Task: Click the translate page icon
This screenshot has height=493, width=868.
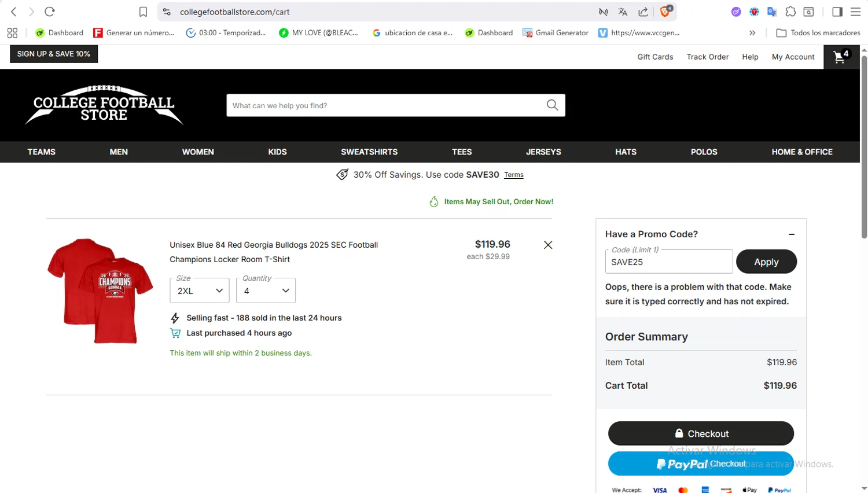Action: 623,12
